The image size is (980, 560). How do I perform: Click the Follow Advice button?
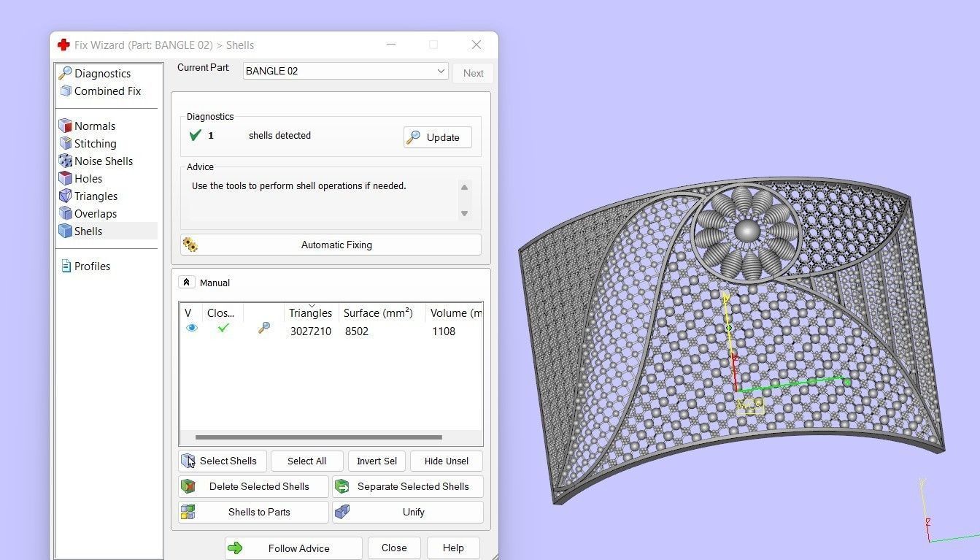[293, 548]
